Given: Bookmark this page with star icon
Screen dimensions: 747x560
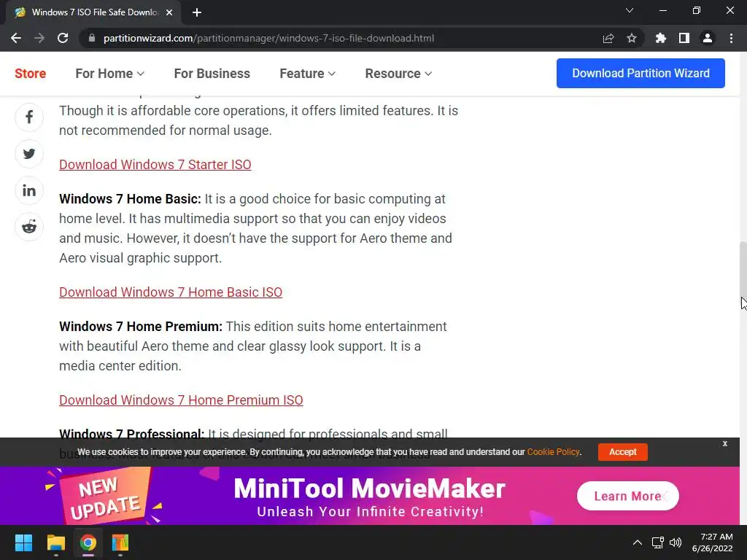Looking at the screenshot, I should coord(632,38).
